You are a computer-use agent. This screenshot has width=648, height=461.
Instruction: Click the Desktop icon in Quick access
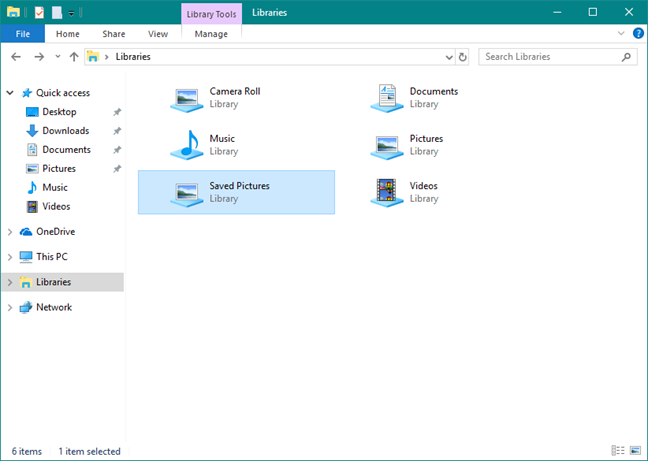[x=32, y=112]
